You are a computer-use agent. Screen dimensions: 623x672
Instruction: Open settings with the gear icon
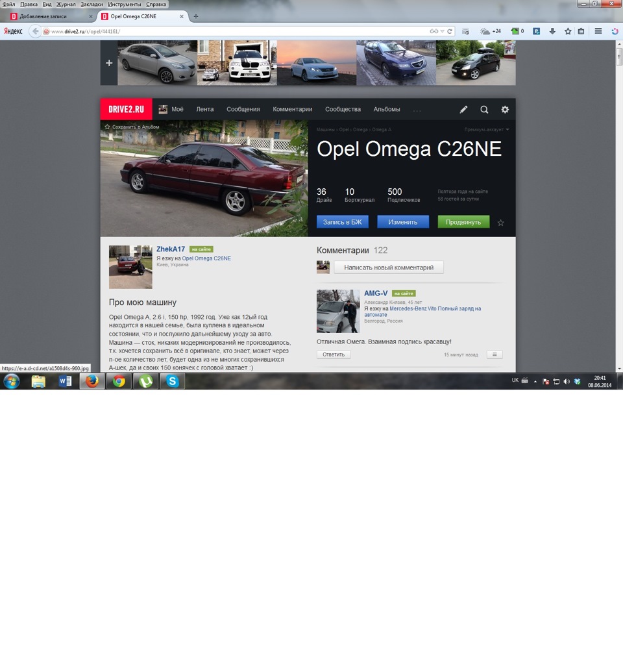[x=505, y=109]
